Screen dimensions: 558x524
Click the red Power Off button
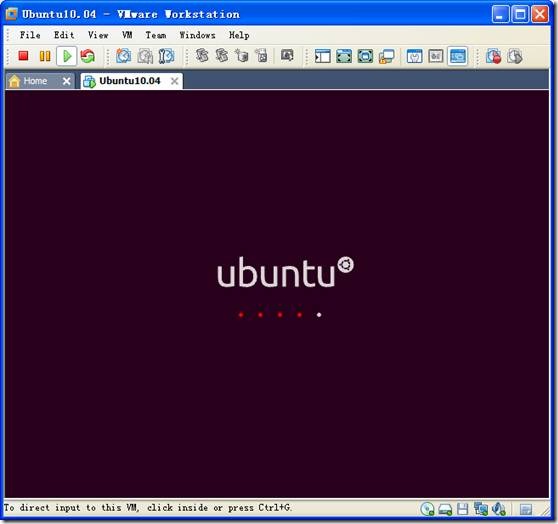(23, 56)
